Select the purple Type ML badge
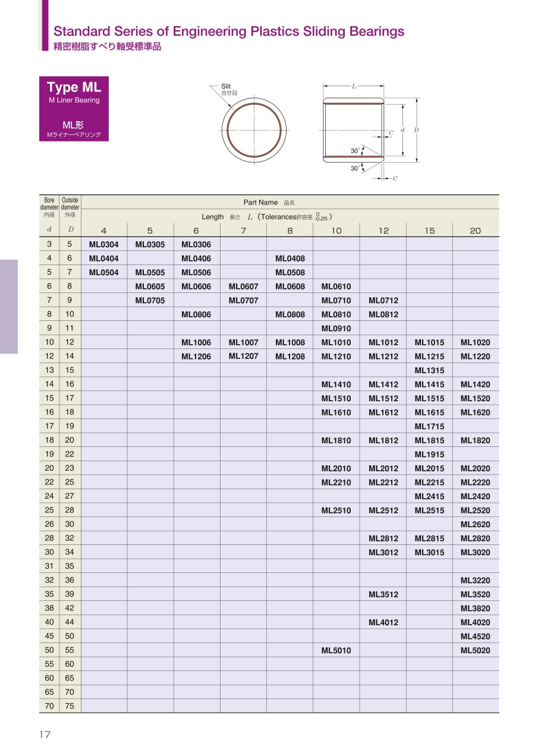 [74, 109]
